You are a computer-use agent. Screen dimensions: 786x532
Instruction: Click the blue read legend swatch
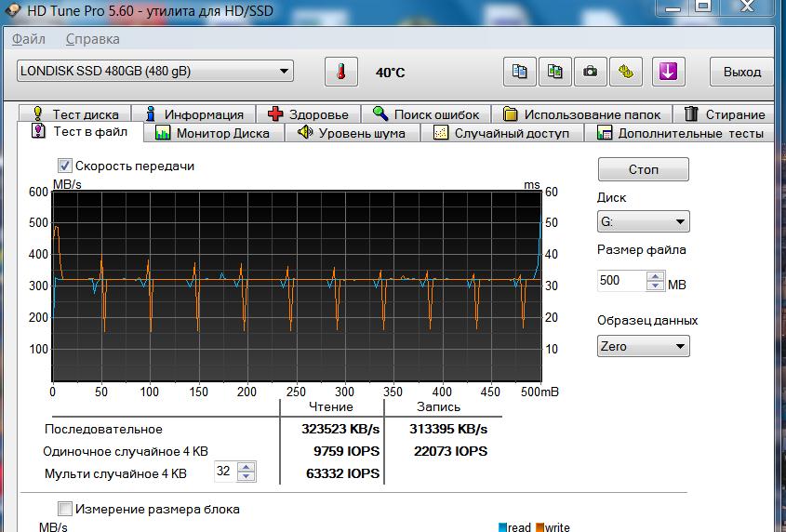(x=503, y=527)
